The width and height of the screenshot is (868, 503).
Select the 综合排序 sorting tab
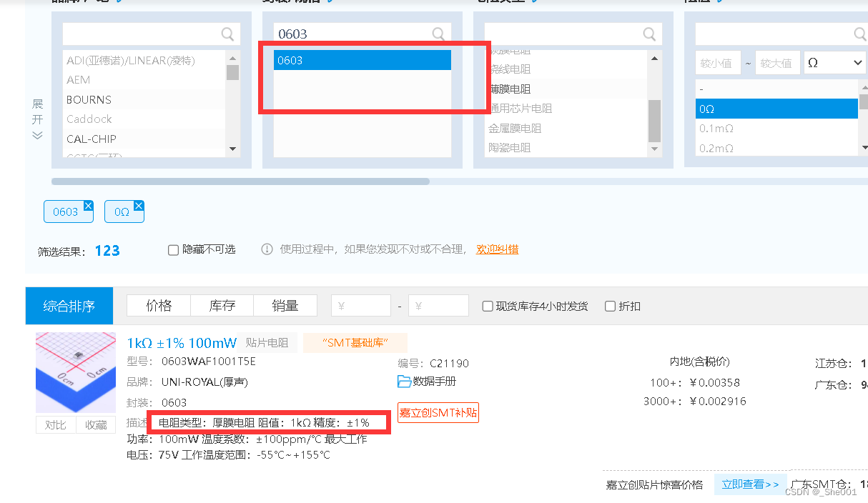[x=69, y=307]
